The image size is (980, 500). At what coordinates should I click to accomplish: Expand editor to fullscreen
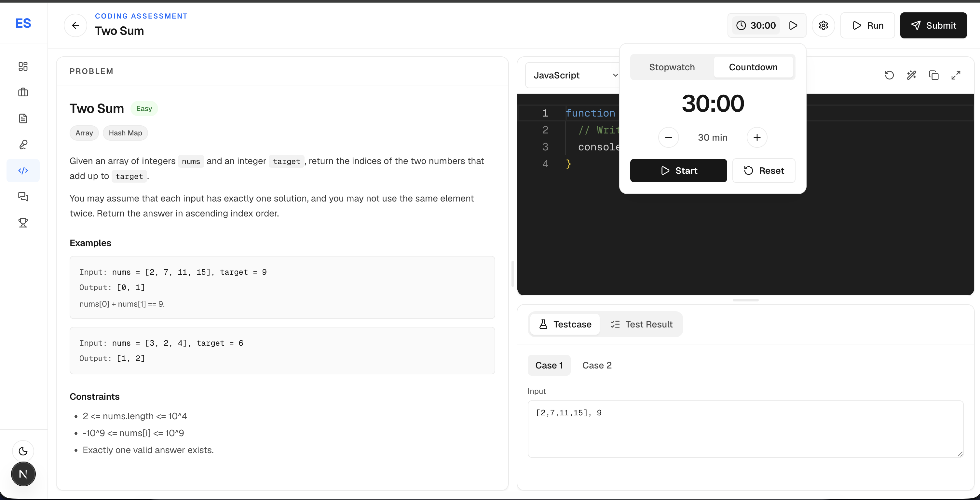956,75
